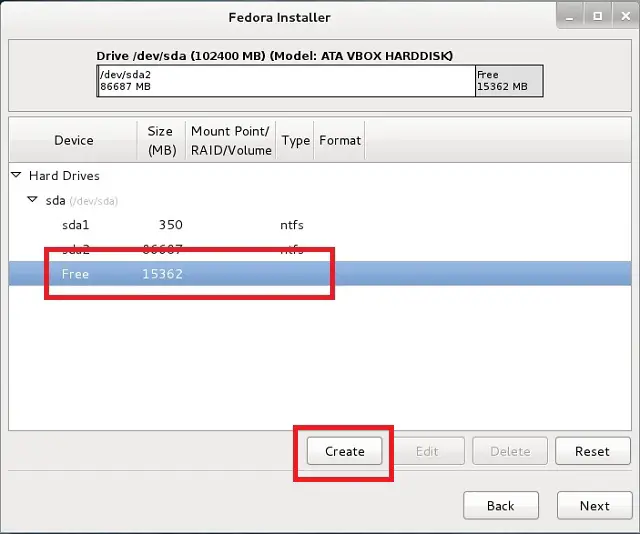
Task: Maximize the Fedora Installer window
Action: [x=598, y=16]
